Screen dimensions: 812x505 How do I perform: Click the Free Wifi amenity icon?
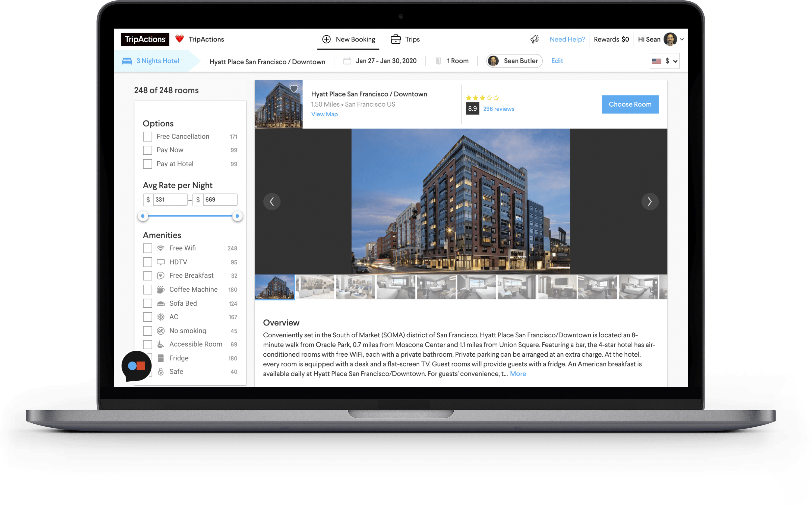pos(161,248)
